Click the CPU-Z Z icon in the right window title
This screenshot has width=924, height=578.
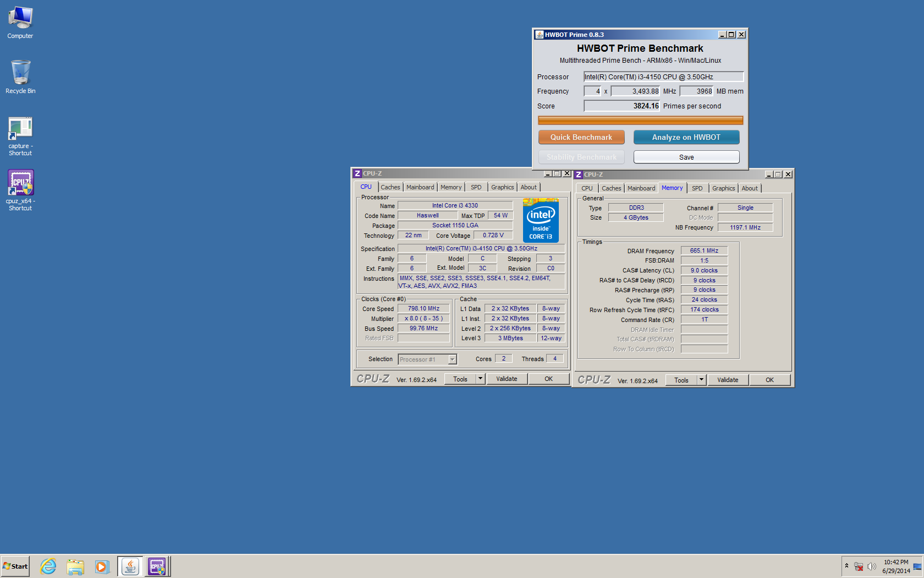click(579, 175)
